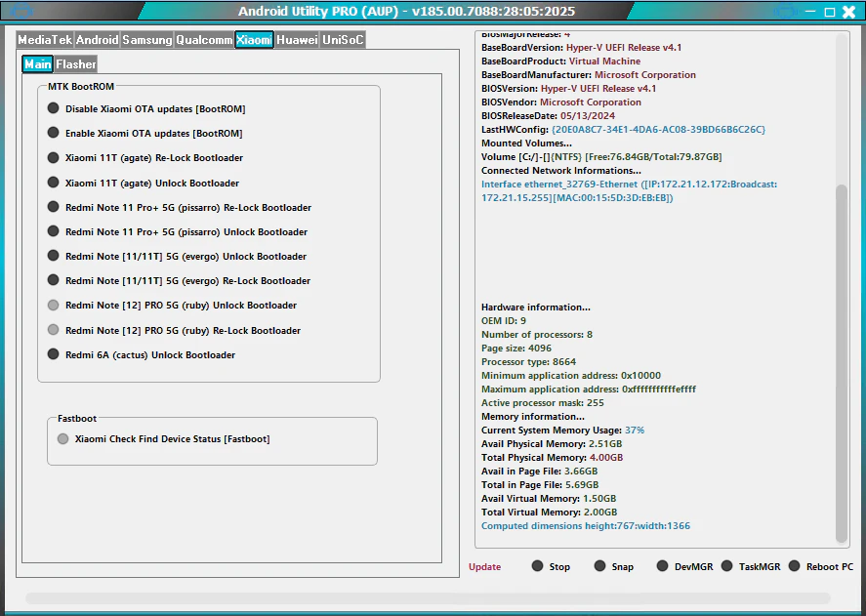Select Disable Xiaomi OTA updates [BootROM]

coord(146,108)
